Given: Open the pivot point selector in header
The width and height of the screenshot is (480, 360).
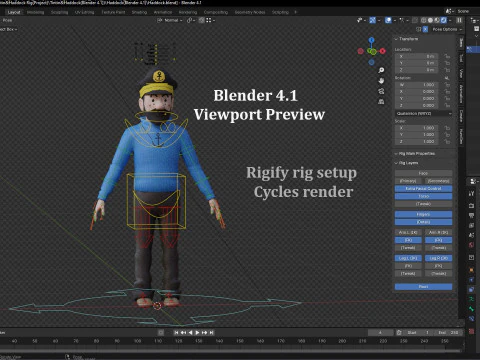Looking at the screenshot, I should tap(190, 20).
